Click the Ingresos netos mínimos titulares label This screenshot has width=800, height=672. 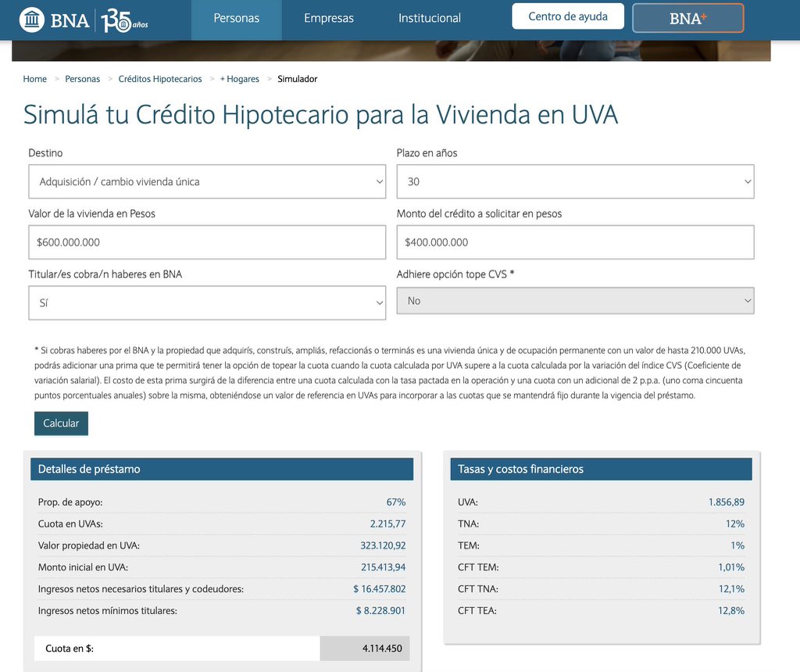pyautogui.click(x=108, y=611)
